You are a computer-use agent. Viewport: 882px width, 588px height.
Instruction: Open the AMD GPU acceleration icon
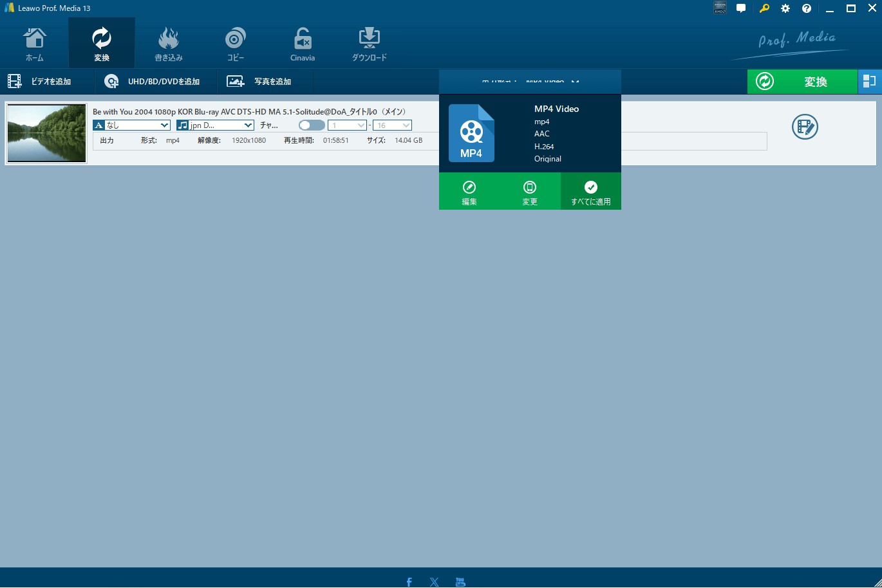coord(720,8)
